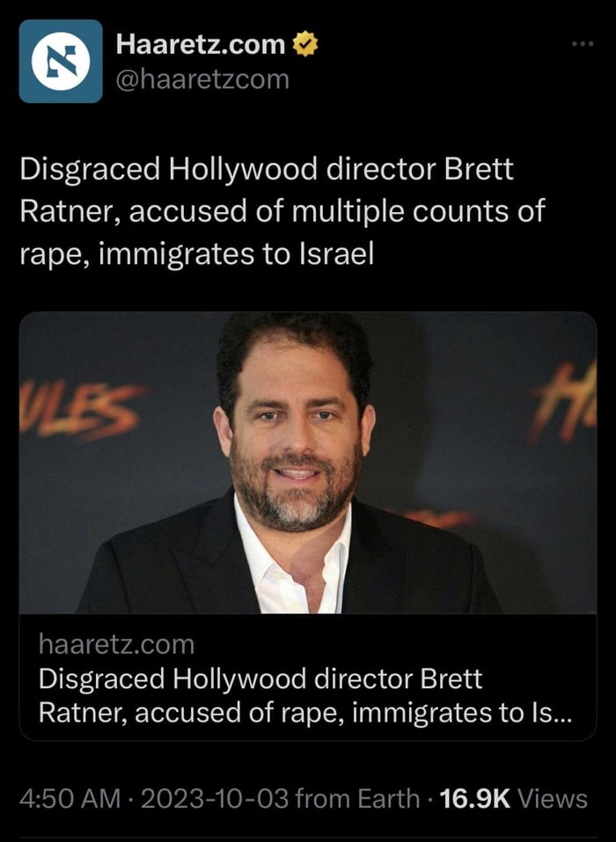Click the gold verified badge
This screenshot has width=616, height=842.
tap(305, 44)
